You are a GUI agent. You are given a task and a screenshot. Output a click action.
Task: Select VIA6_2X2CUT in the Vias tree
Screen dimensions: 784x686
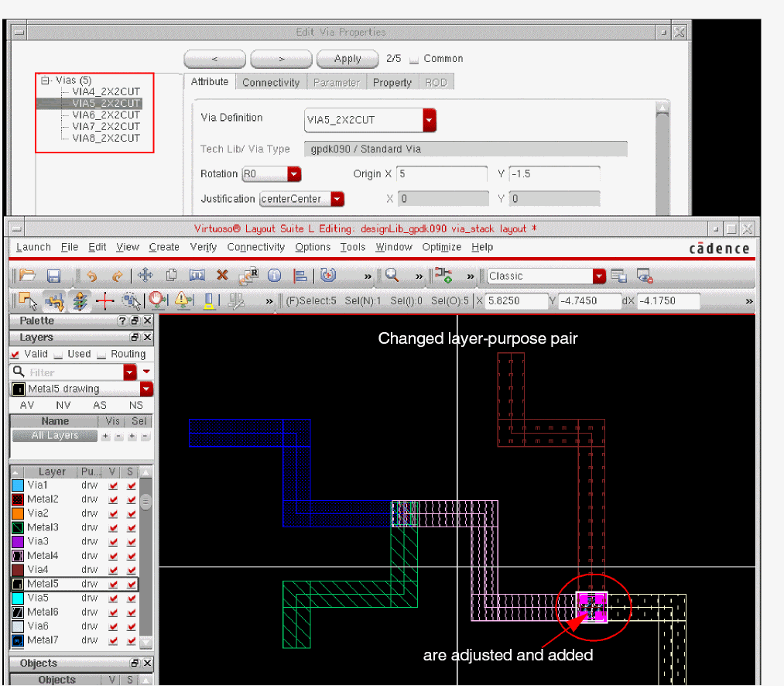(106, 115)
